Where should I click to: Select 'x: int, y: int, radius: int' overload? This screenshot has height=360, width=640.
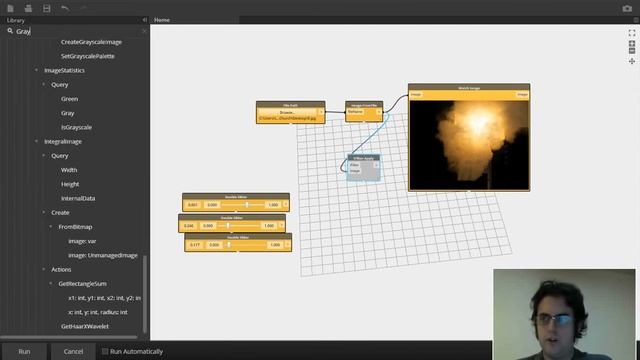pyautogui.click(x=98, y=312)
